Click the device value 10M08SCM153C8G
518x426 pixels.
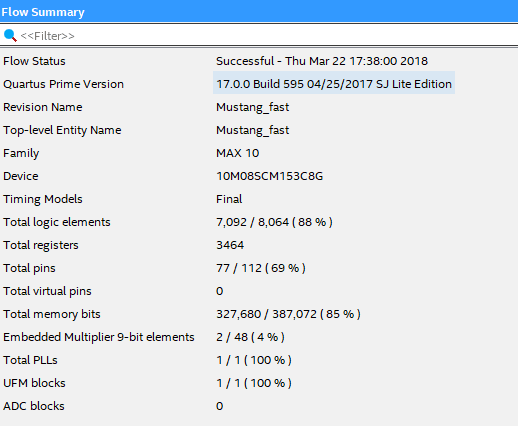click(x=269, y=176)
